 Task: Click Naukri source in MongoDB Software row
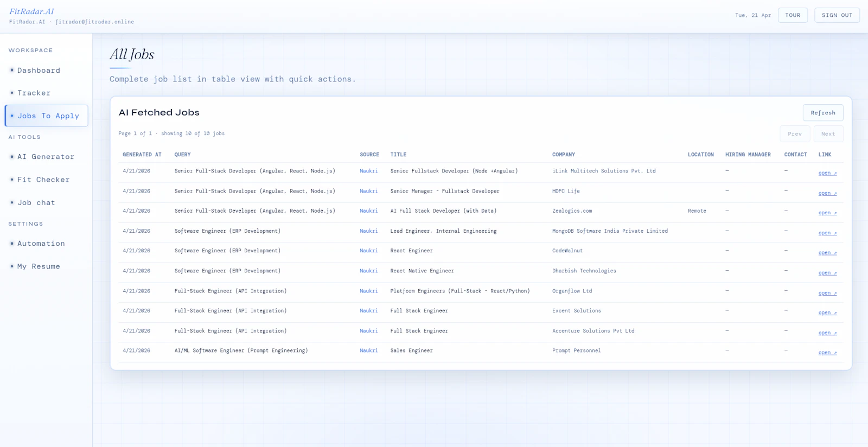tap(369, 231)
